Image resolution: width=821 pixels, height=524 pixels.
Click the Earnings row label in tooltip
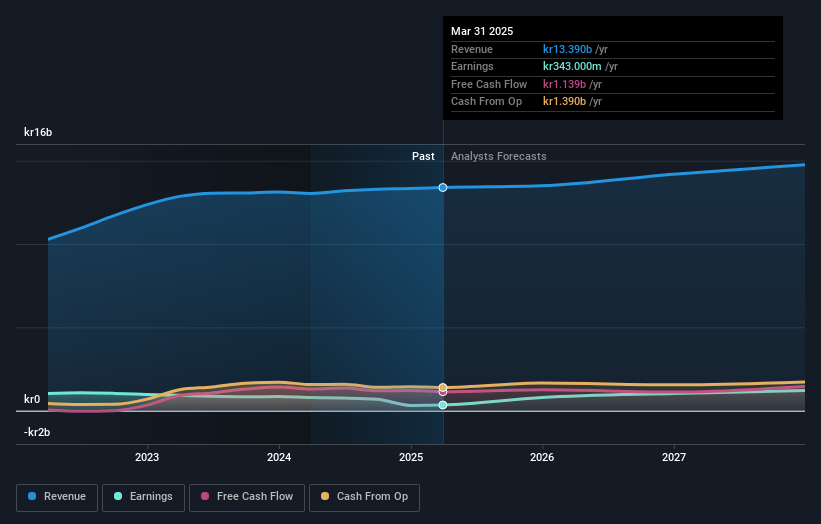(x=472, y=66)
